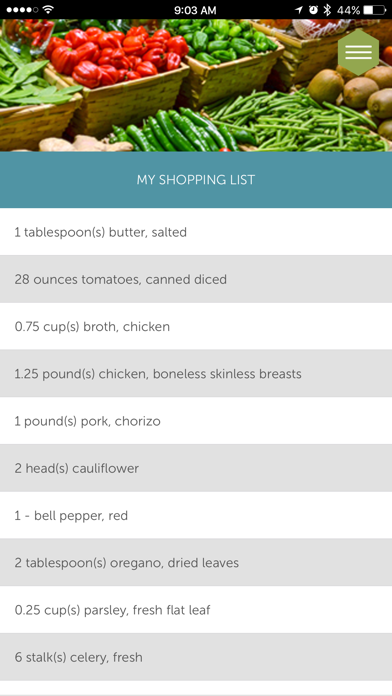Select boneless skinless chicken breasts item
The height and width of the screenshot is (696, 392).
196,374
